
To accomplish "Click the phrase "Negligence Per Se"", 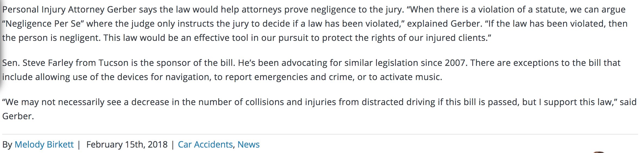I will 43,24.
